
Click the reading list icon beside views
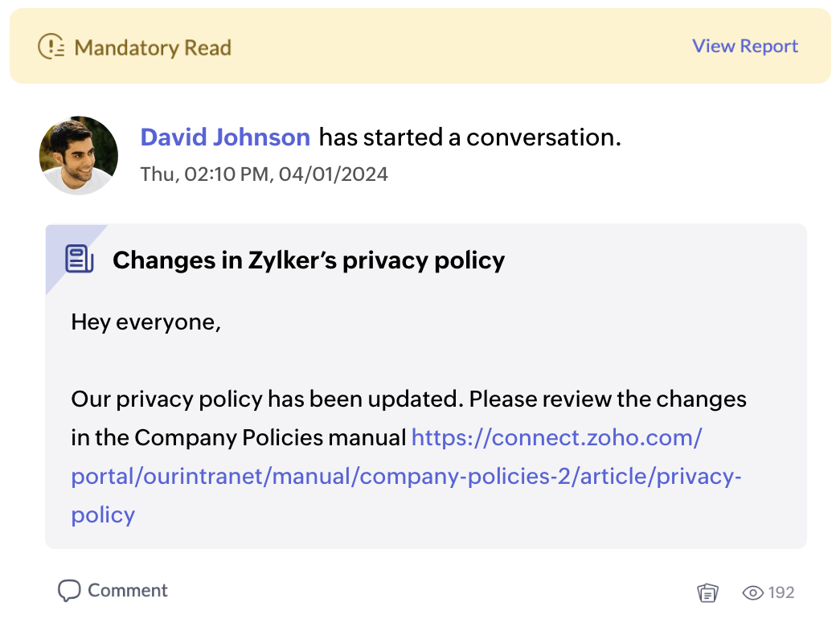point(707,592)
